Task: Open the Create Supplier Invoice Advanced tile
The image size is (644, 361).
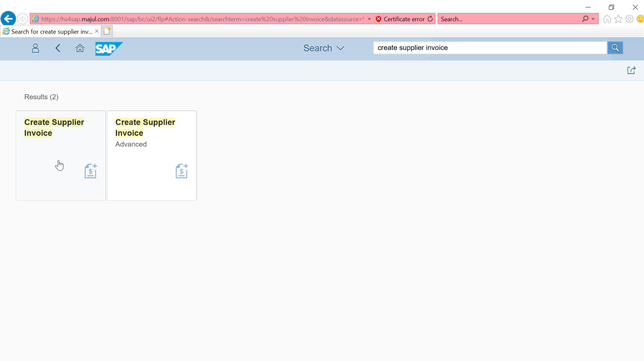Action: pos(152,155)
